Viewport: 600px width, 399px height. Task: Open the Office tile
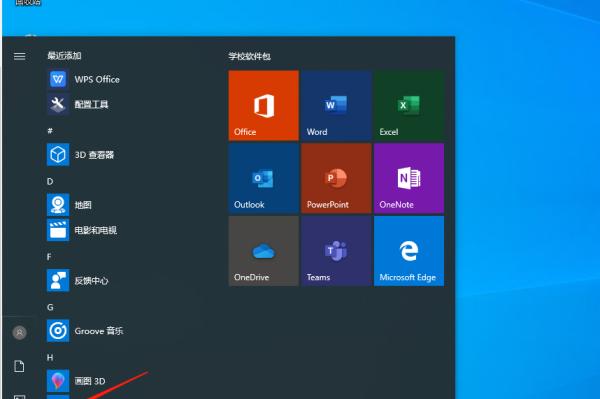point(263,105)
